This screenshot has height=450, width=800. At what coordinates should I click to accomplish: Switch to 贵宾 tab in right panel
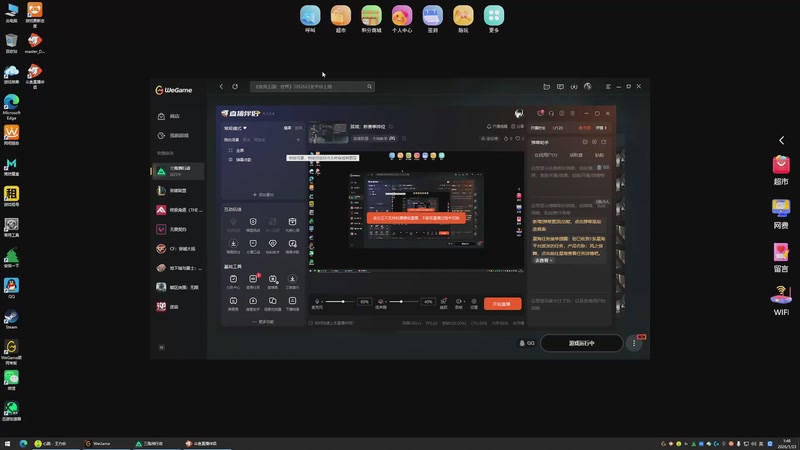click(x=599, y=155)
